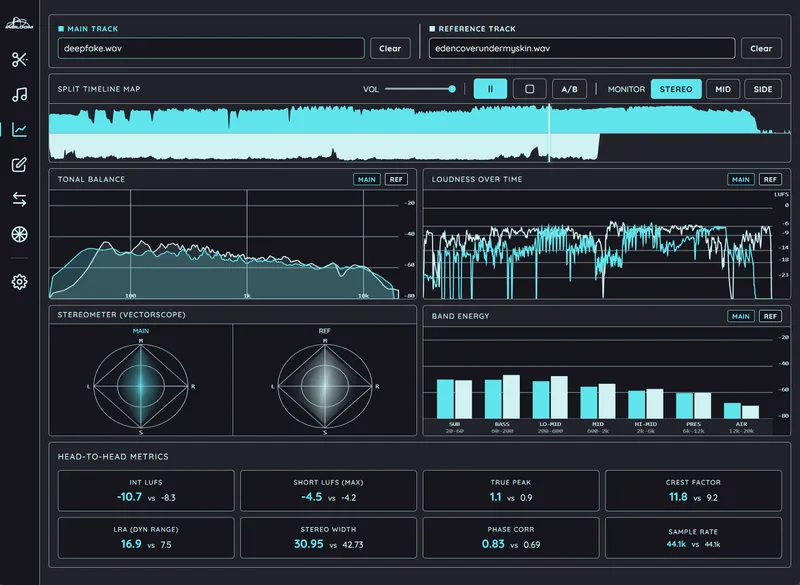Select MAIN in Loudness Over Time panel
Image resolution: width=800 pixels, height=585 pixels.
tap(740, 179)
